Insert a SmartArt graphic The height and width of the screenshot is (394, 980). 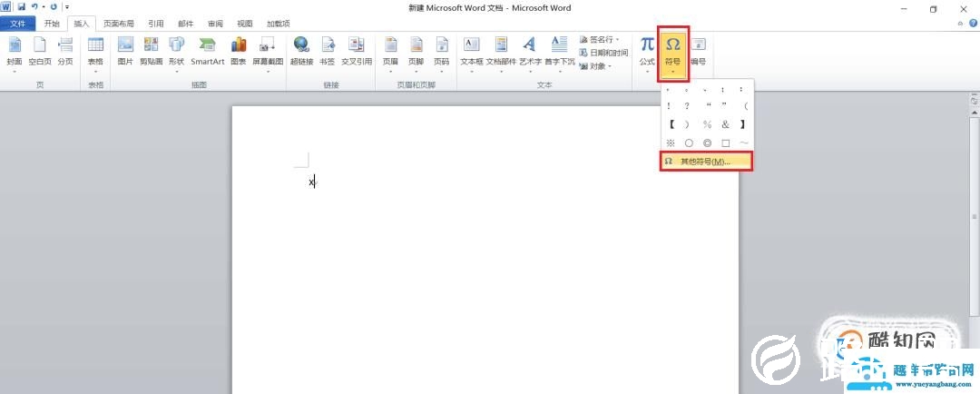pyautogui.click(x=208, y=53)
